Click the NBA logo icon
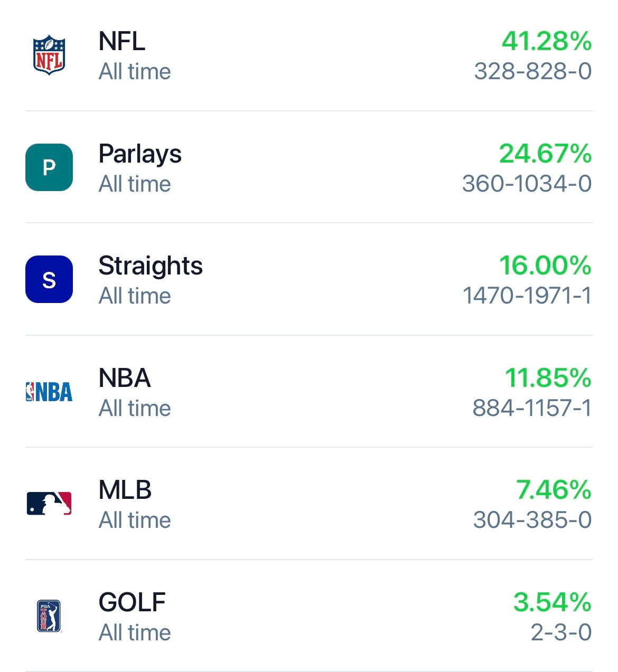The image size is (618, 672). (49, 392)
